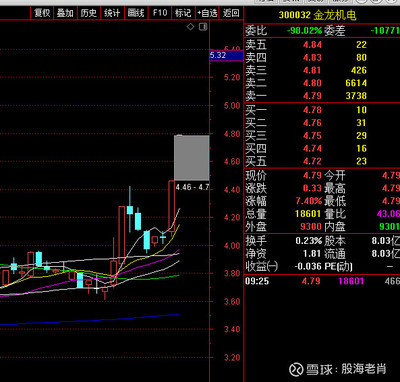Viewport: 400px width, 382px height.
Task: Click the 涨幅 value 7.40%
Action: coord(309,201)
